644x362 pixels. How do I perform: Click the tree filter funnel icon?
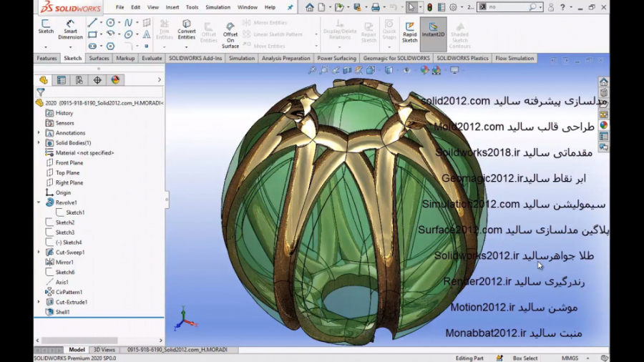41,92
